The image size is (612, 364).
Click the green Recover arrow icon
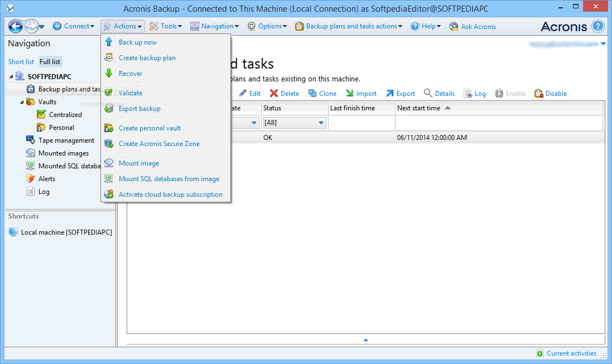109,74
